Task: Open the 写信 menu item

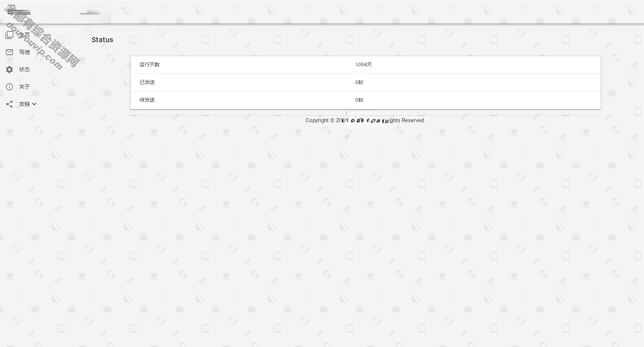Action: tap(25, 52)
